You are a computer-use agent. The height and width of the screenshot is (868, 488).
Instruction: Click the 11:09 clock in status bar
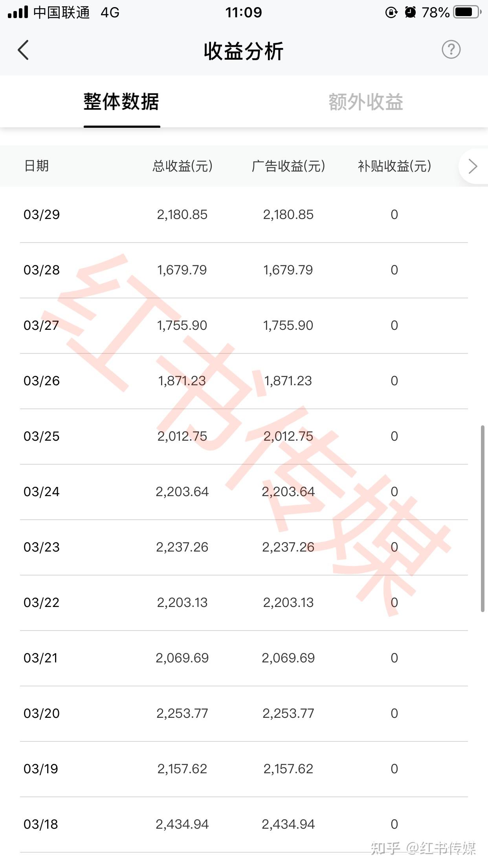point(244,12)
